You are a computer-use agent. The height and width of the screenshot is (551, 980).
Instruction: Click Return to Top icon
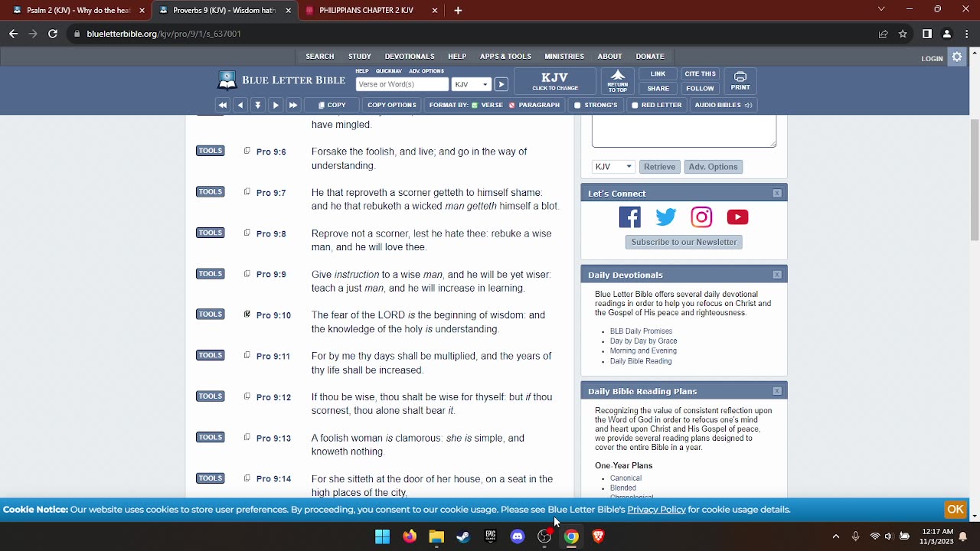point(618,81)
